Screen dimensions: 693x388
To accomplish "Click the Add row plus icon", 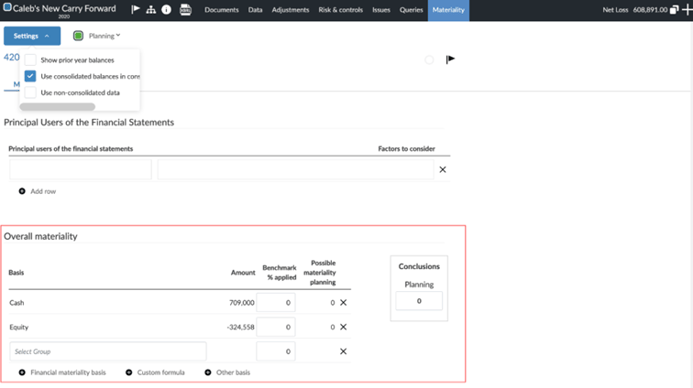I will tap(22, 191).
